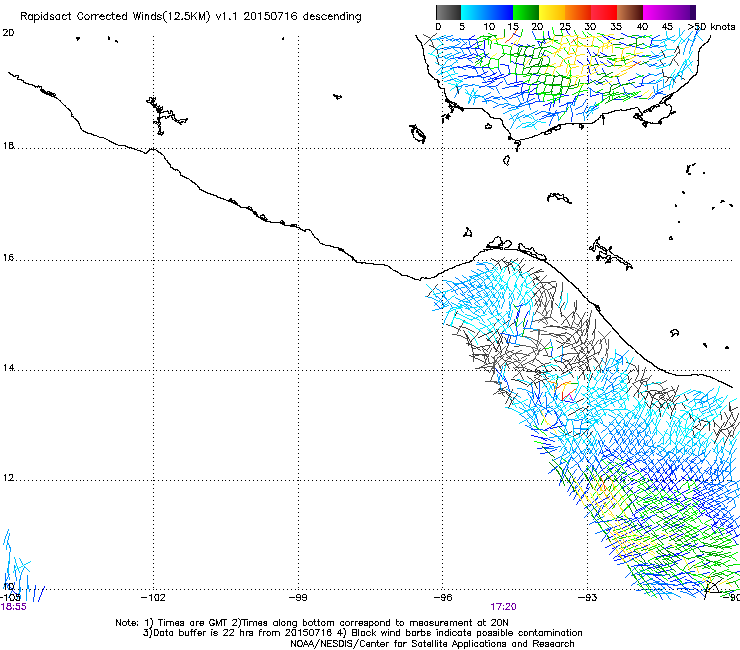
Task: Click the latitude label '14'
Action: tap(8, 368)
